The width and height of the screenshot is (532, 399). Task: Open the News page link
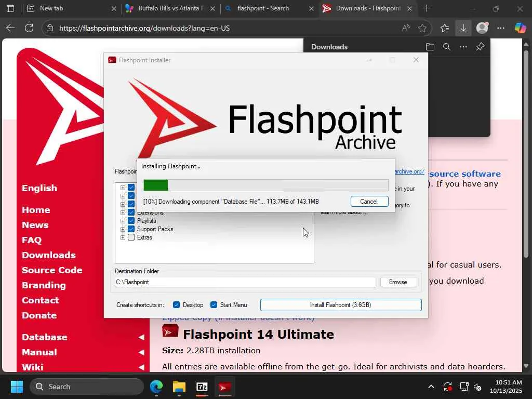click(35, 225)
